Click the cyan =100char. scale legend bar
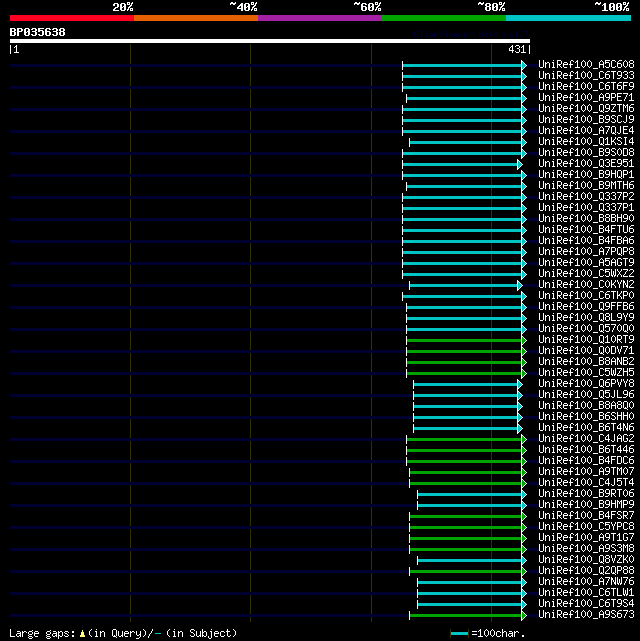Image resolution: width=640 pixels, height=641 pixels. tap(459, 634)
